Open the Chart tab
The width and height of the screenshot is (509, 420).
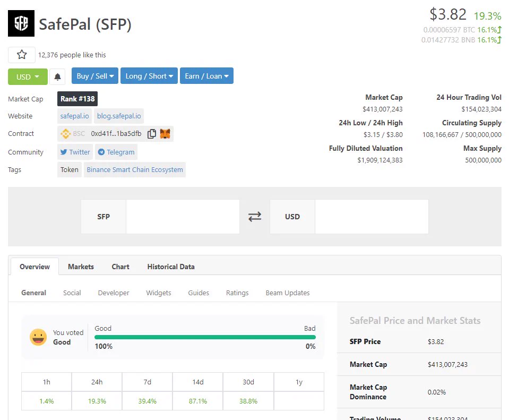[120, 267]
